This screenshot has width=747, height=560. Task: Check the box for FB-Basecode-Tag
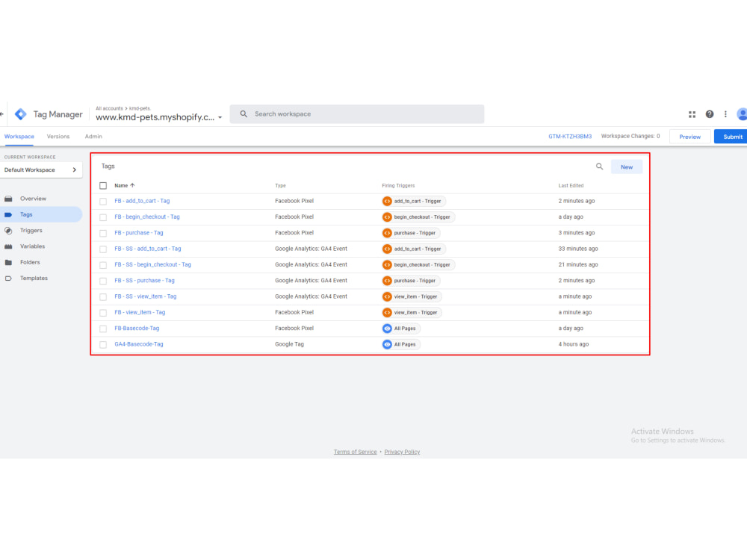tap(103, 329)
